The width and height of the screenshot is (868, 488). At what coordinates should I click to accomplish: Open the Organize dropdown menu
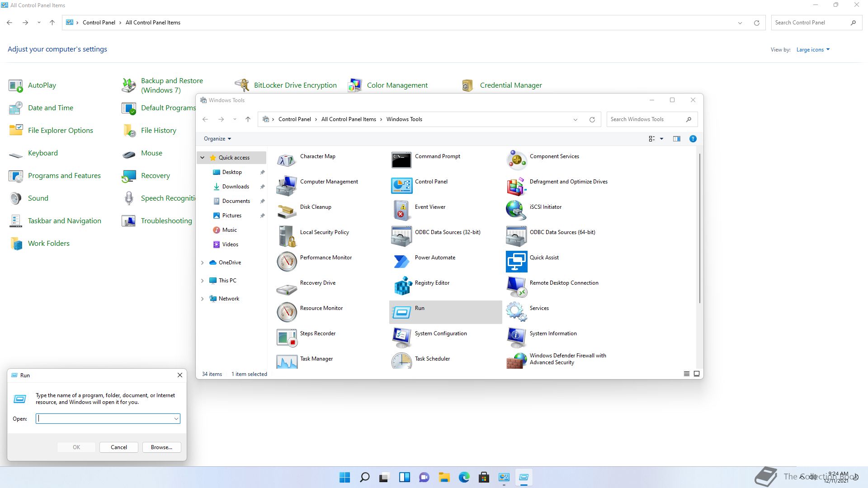(x=217, y=139)
